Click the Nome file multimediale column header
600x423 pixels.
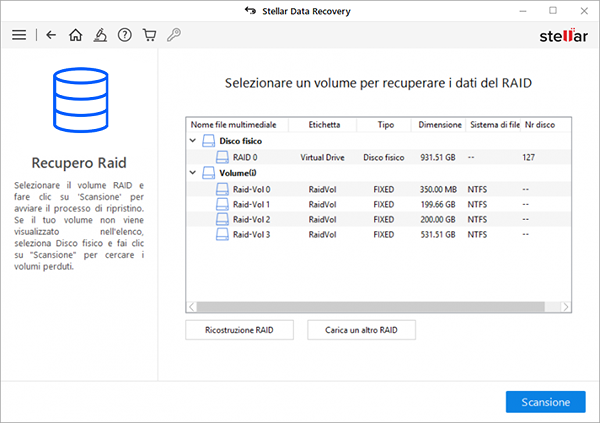pos(233,125)
